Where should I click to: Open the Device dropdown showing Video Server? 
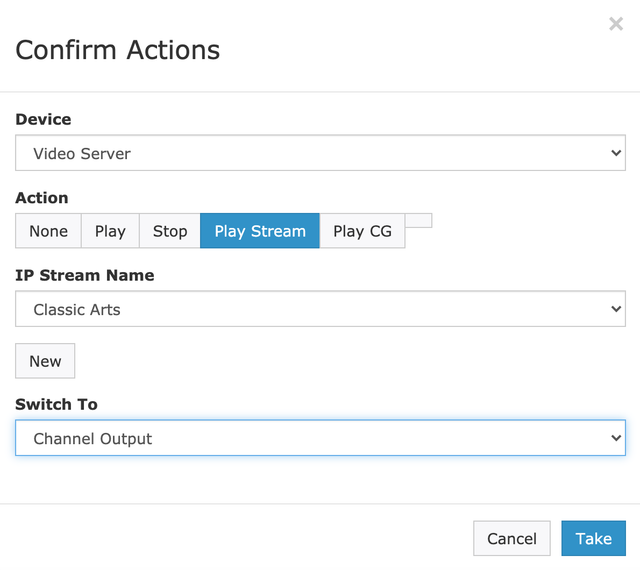[x=320, y=154]
